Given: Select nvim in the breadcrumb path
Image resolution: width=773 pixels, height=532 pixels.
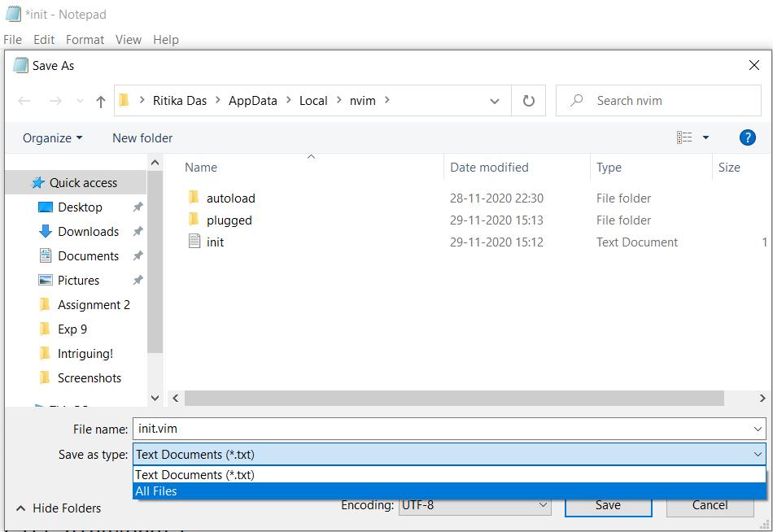Looking at the screenshot, I should click(x=363, y=101).
